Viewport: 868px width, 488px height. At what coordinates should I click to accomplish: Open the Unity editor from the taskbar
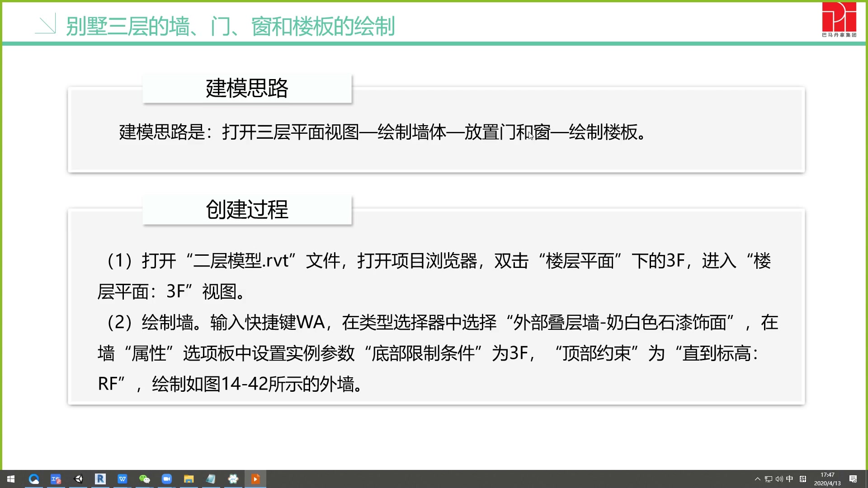[x=78, y=479]
